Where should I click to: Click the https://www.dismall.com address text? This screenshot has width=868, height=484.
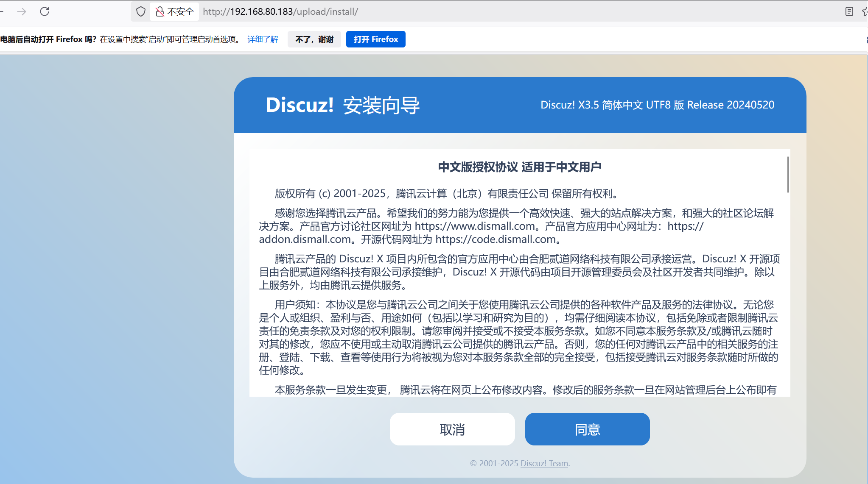click(475, 226)
